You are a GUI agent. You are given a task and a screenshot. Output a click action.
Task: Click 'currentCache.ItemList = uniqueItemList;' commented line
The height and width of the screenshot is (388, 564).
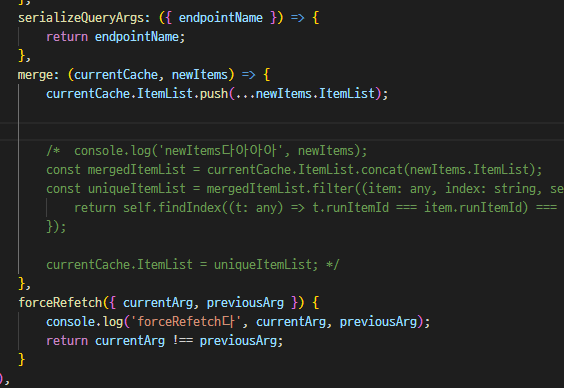click(182, 265)
